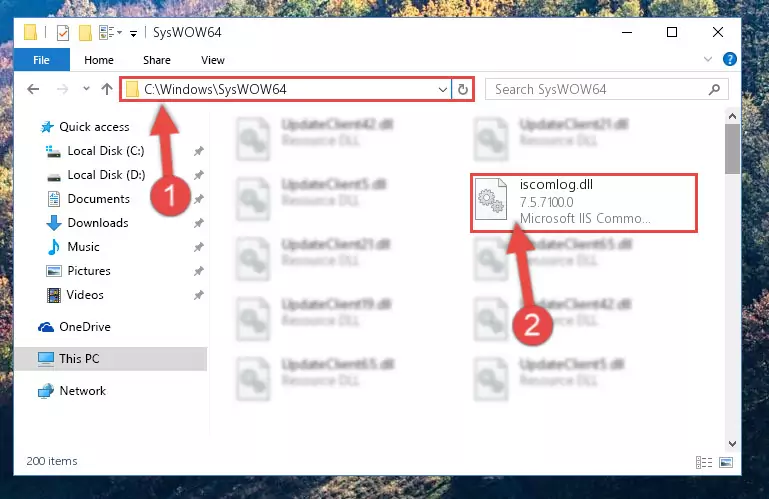Click the Back navigation arrow
This screenshot has height=499, width=769.
point(33,89)
